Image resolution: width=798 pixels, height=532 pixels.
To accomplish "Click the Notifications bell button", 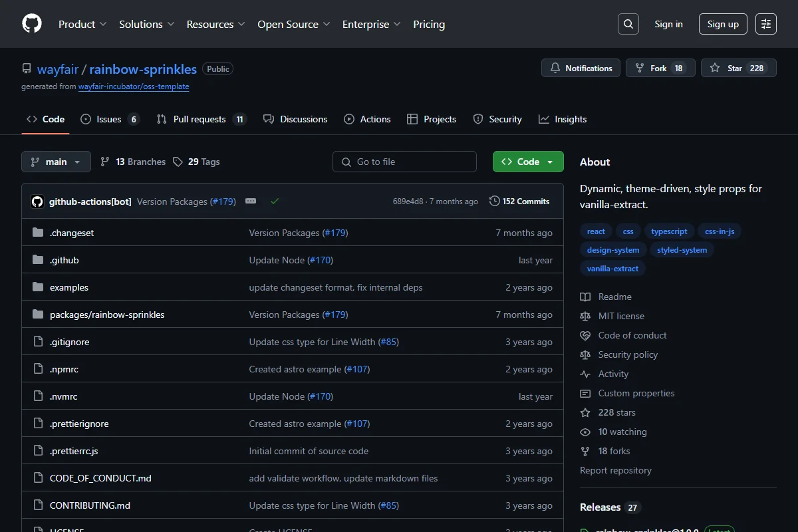I will pyautogui.click(x=581, y=68).
